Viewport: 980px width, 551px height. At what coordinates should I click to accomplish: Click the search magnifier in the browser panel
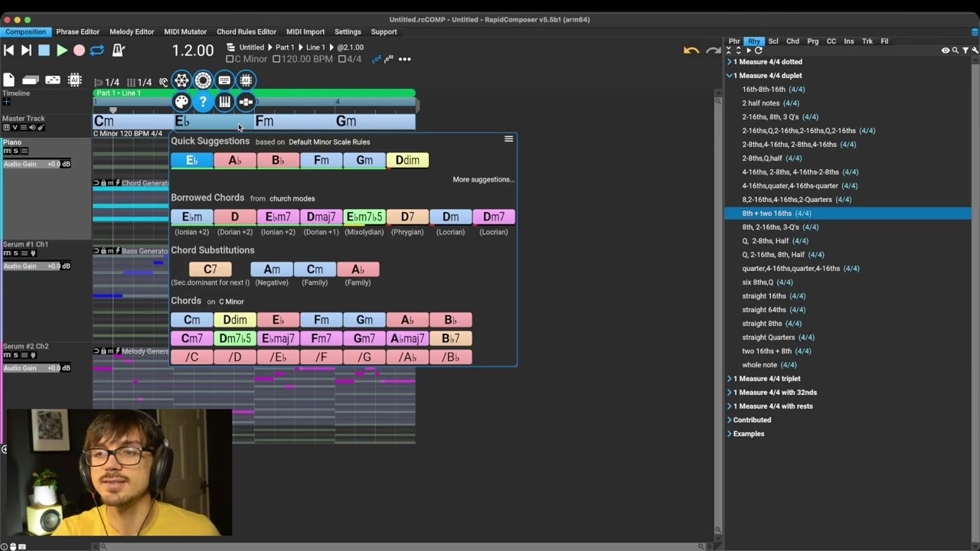[955, 51]
